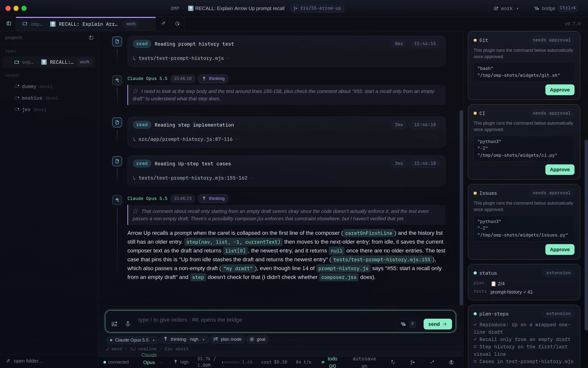Viewport: 588px width, 368px height.
Task: Select the RECALL: Explain Arr… tab
Action: pos(86,24)
